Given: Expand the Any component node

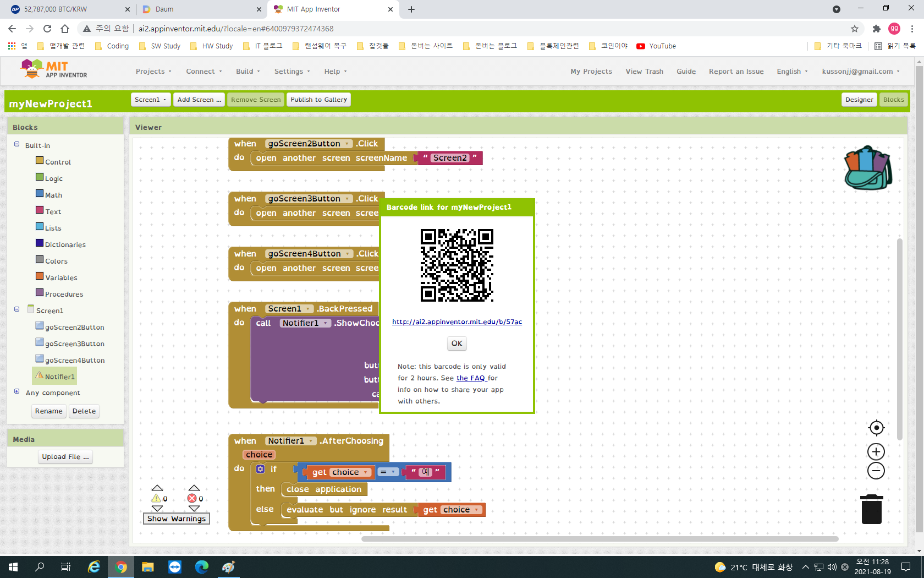Looking at the screenshot, I should (x=16, y=391).
